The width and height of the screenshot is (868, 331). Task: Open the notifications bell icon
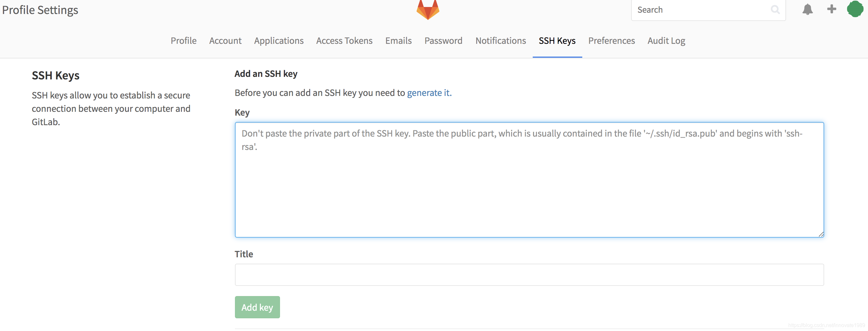tap(808, 10)
